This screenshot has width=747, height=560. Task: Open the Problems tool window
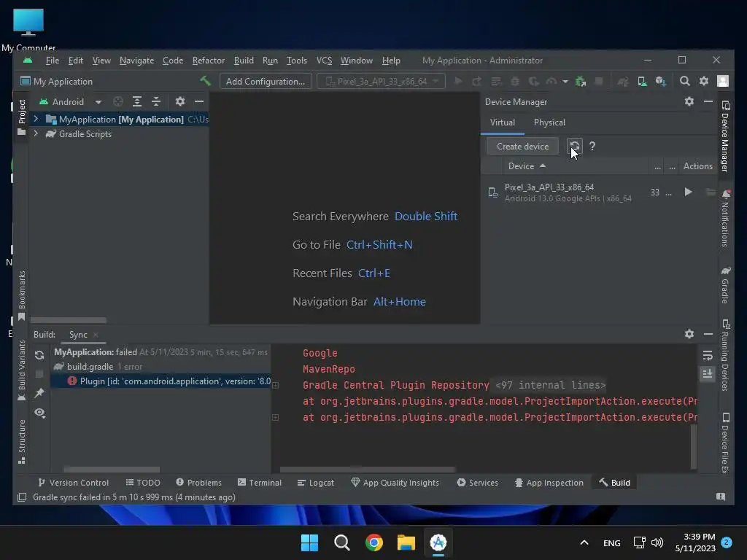(x=198, y=483)
